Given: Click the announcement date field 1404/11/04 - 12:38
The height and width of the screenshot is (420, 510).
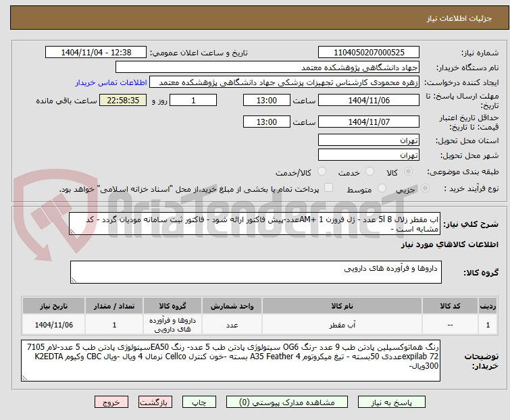Looking at the screenshot, I should click(x=96, y=53).
